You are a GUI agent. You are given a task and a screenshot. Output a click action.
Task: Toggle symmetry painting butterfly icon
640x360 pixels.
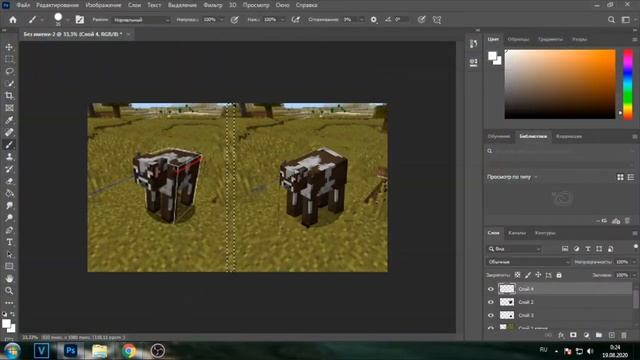point(437,20)
